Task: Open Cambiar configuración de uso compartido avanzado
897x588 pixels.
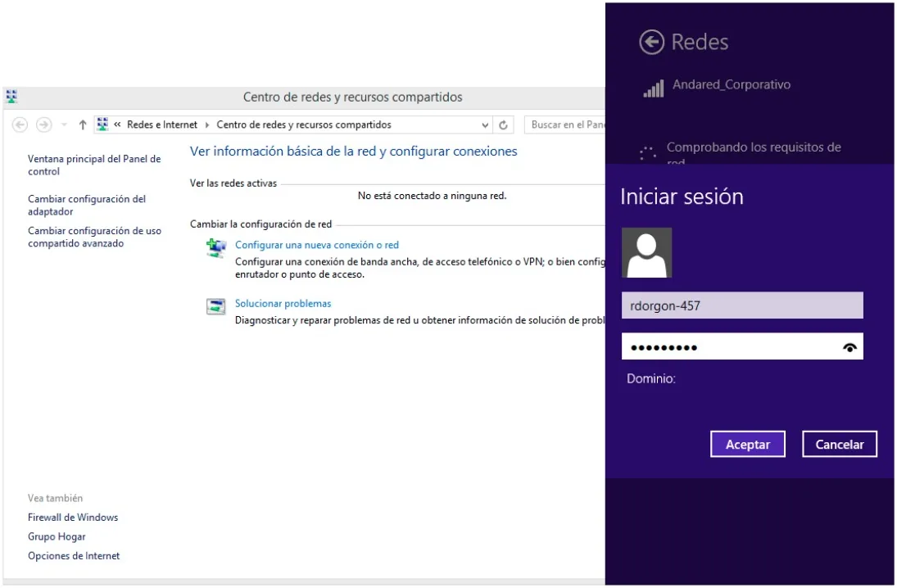Action: [94, 237]
